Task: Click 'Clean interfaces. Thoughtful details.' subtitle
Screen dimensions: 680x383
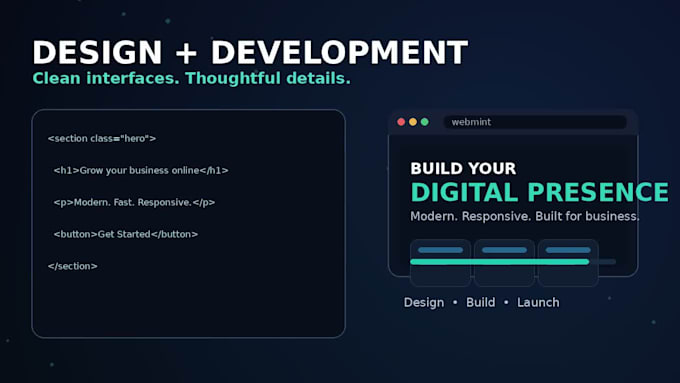Action: (x=191, y=79)
